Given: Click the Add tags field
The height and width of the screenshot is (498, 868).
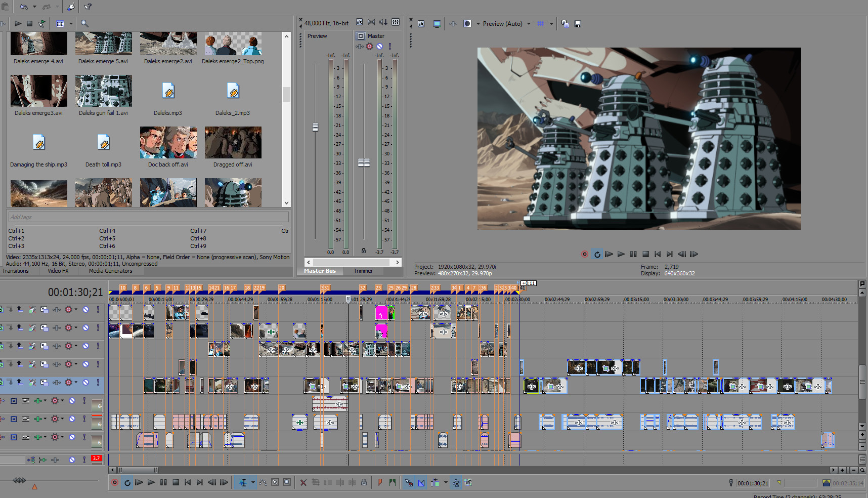Looking at the screenshot, I should (x=149, y=217).
